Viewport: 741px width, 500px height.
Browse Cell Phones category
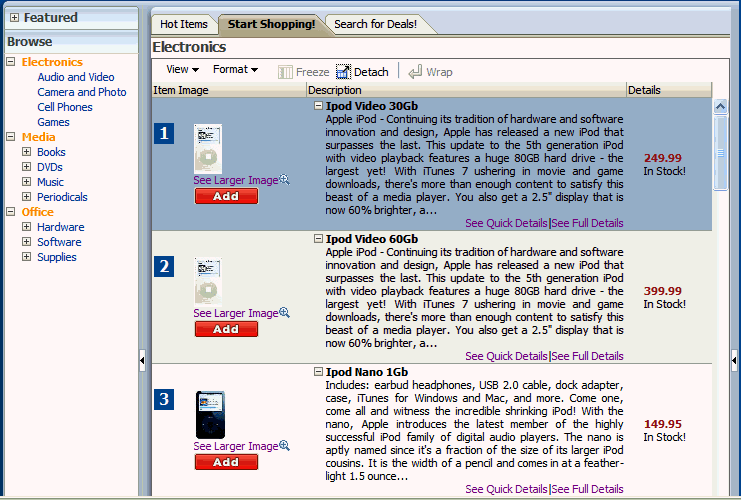pos(65,107)
